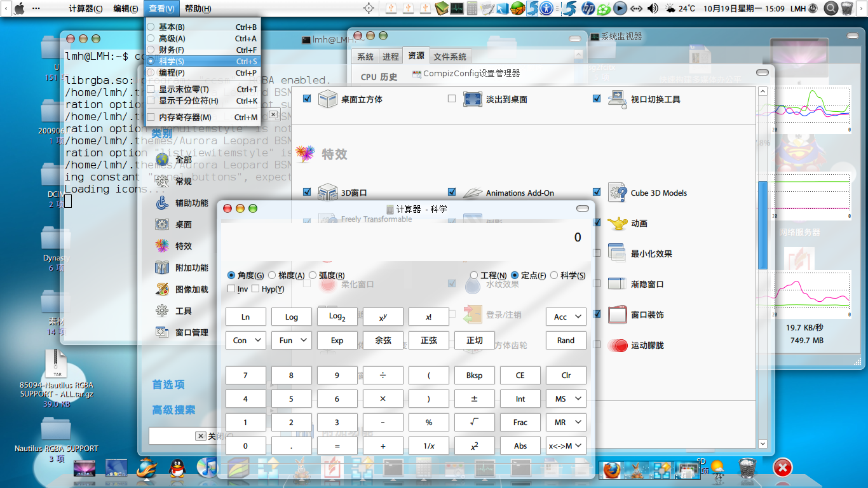This screenshot has width=868, height=488.
Task: Open the MS memory store dropdown
Action: point(566,398)
